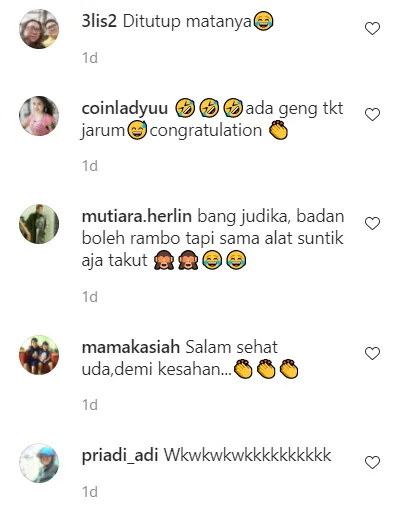Viewport: 412px width, 519px height.
Task: Visit the coinladyuu username link
Action: click(125, 109)
